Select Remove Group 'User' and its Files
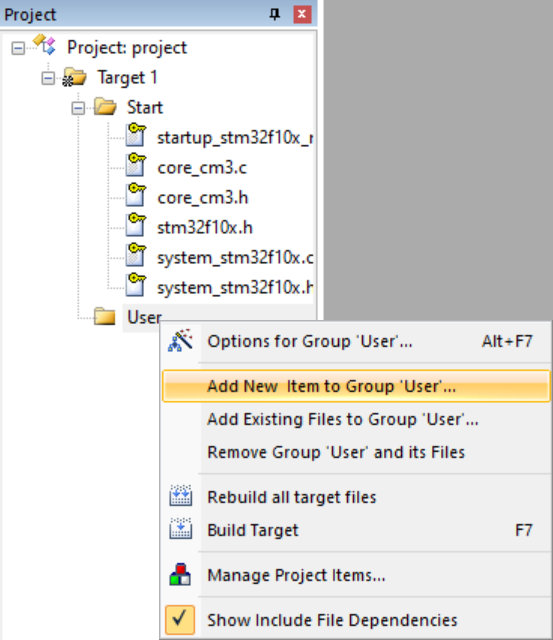This screenshot has width=553, height=640. (355, 452)
